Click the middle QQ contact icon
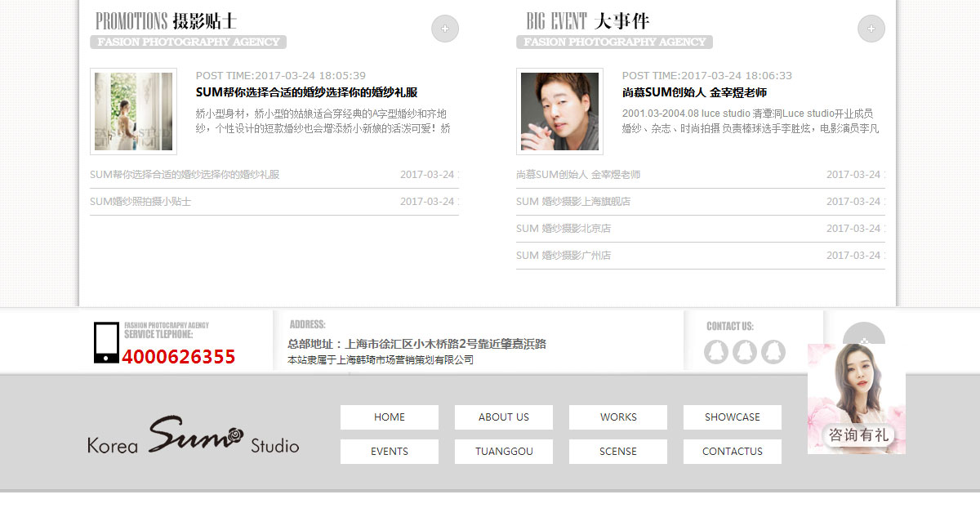980x517 pixels. click(745, 352)
